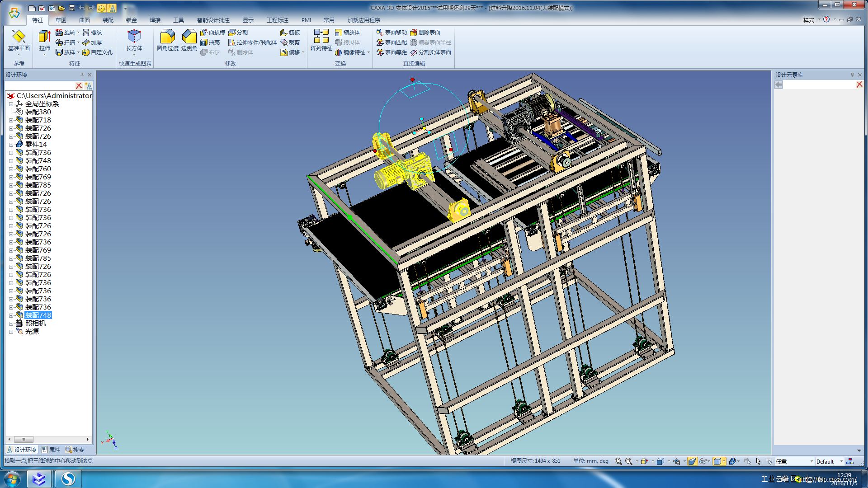Screen dimensions: 868x488
Task: Toggle the highlighted box display button in status bar
Action: pos(717,461)
